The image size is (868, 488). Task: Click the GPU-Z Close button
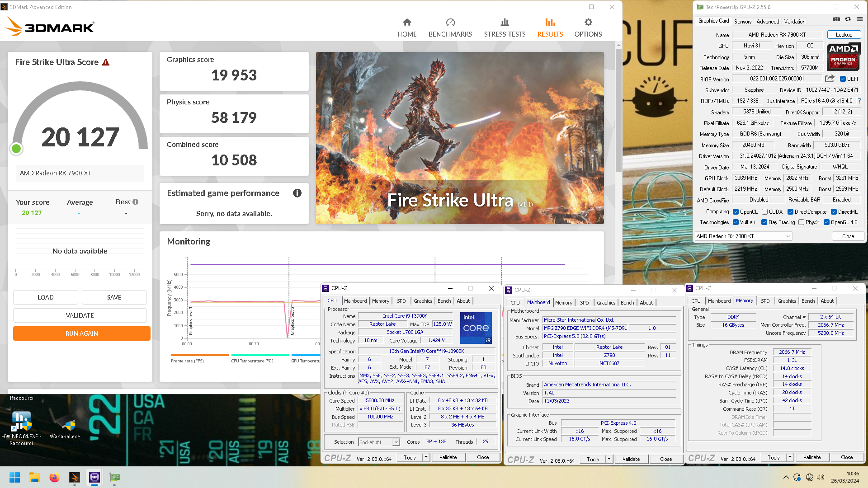coord(848,236)
